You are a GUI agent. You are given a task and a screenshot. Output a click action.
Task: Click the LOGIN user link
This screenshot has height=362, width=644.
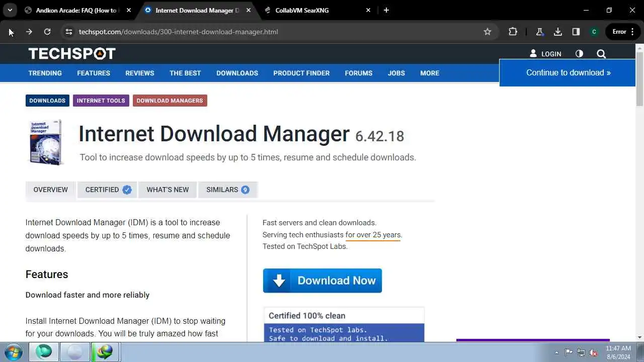545,54
